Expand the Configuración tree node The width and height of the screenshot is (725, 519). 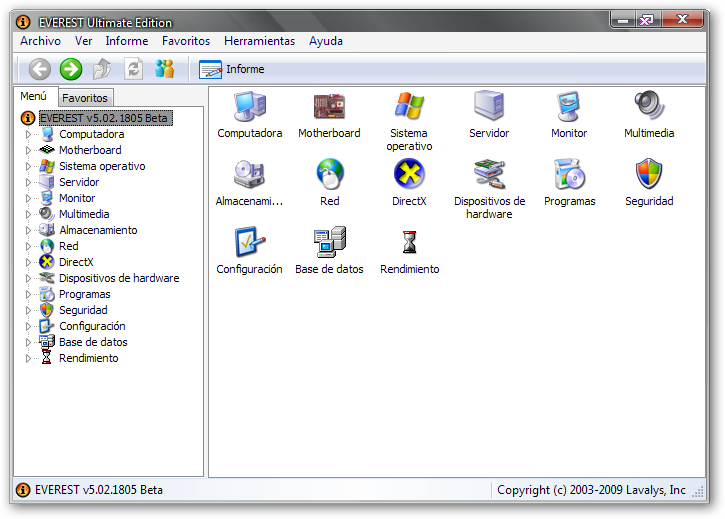point(28,327)
